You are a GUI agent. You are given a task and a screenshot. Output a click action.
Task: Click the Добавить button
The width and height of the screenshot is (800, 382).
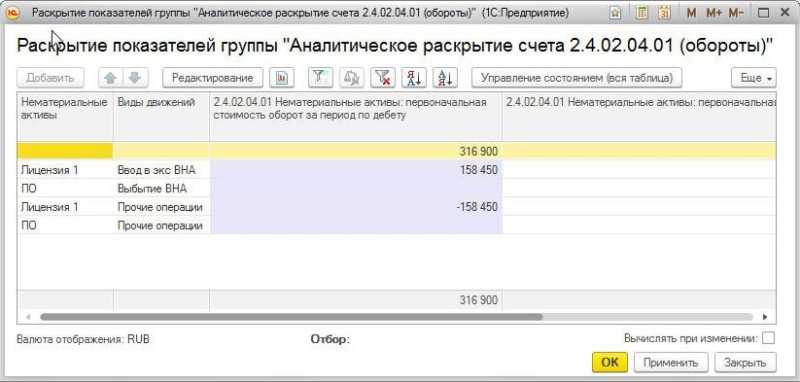50,78
